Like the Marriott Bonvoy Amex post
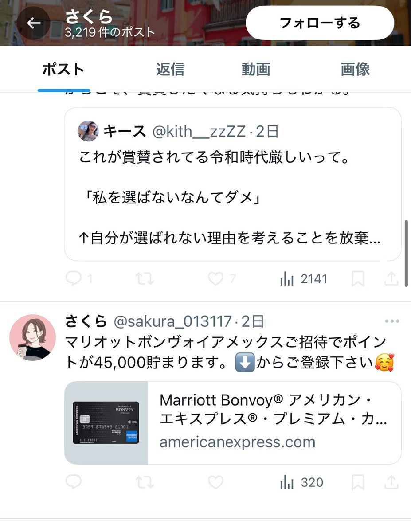 pyautogui.click(x=216, y=482)
